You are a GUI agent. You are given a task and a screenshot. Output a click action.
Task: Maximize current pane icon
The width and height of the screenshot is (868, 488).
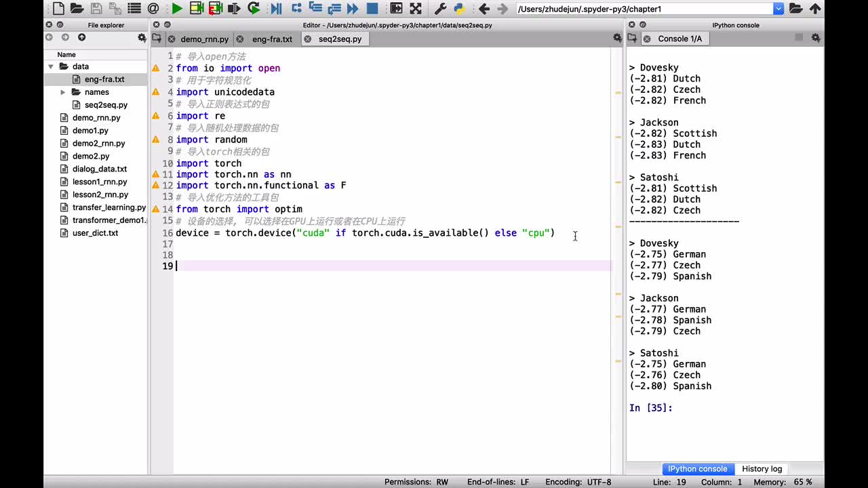pos(397,9)
